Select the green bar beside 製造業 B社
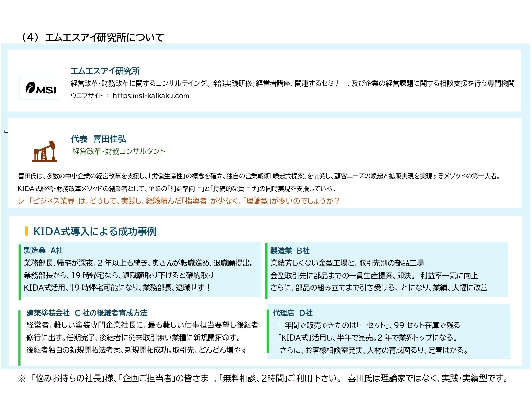Viewport: 532px width, 410px height. tap(266, 271)
